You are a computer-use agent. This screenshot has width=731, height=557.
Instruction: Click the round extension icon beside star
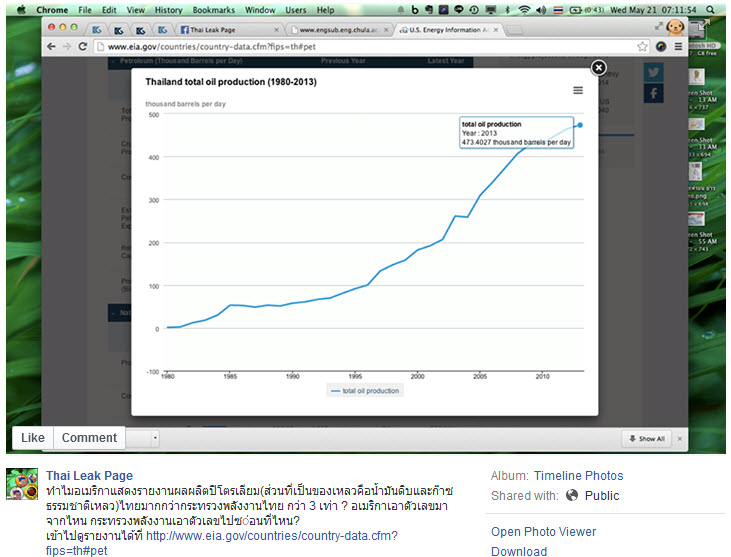(x=661, y=46)
